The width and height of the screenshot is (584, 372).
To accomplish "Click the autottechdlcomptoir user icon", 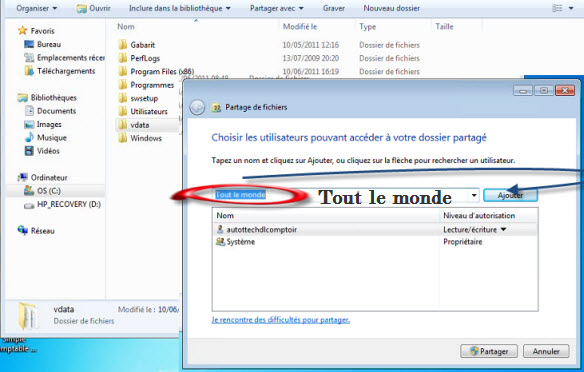I will 220,229.
